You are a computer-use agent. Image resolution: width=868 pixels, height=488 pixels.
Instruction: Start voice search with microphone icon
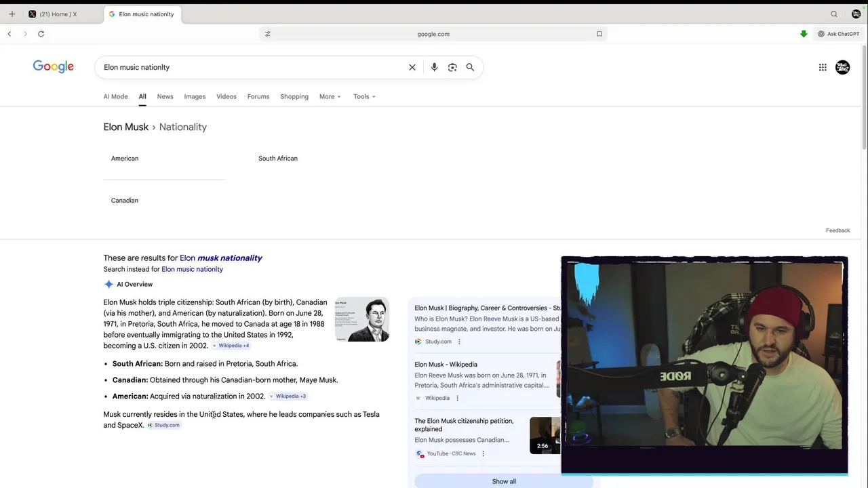click(x=434, y=67)
